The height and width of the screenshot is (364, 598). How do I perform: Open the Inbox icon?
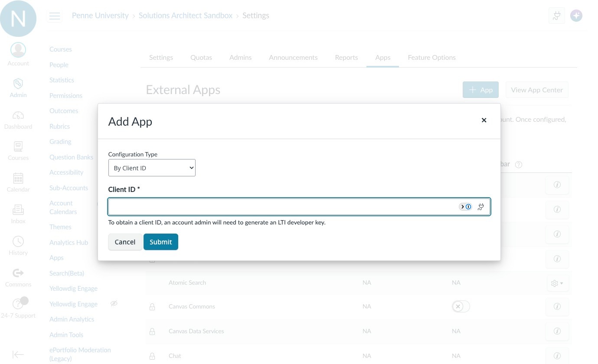coord(18,210)
